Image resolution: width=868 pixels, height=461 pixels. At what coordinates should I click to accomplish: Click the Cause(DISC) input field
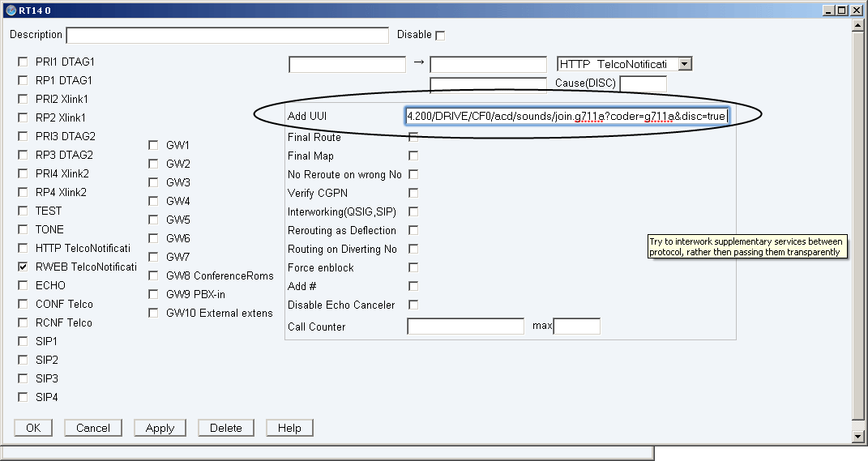pyautogui.click(x=644, y=83)
